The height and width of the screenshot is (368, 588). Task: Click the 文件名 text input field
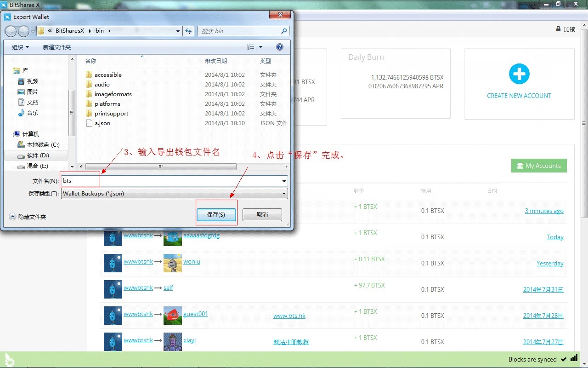[172, 181]
